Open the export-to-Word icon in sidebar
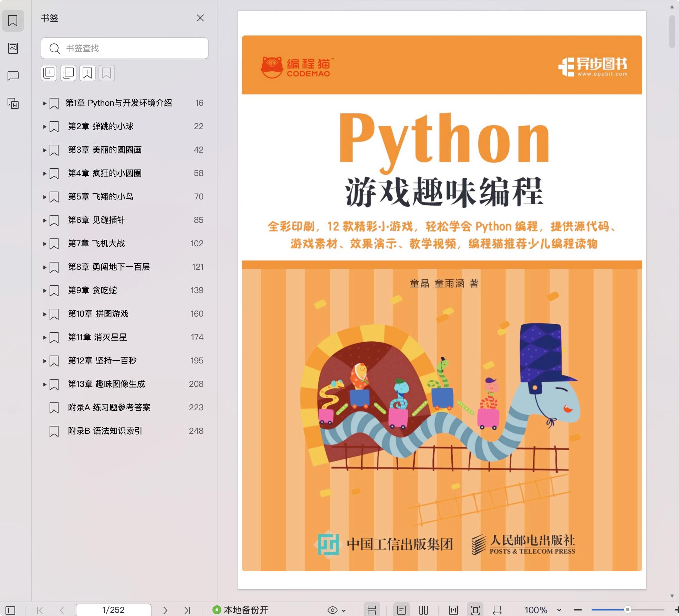The image size is (679, 616). [13, 103]
